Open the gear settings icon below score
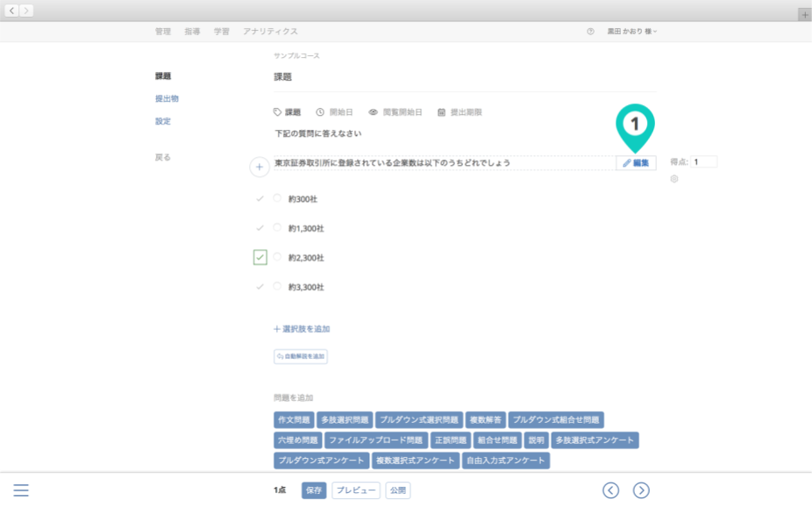This screenshot has height=508, width=812. point(674,179)
